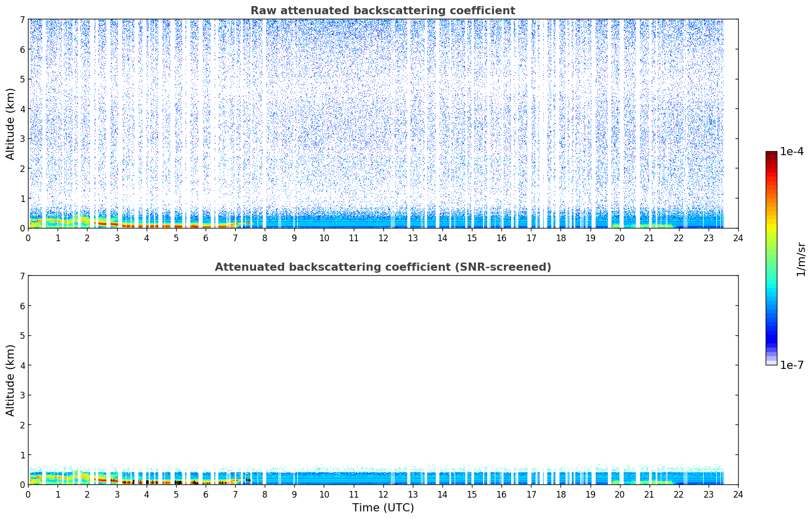
Task: Click the "SNR-screened" plot title
Action: click(x=382, y=267)
